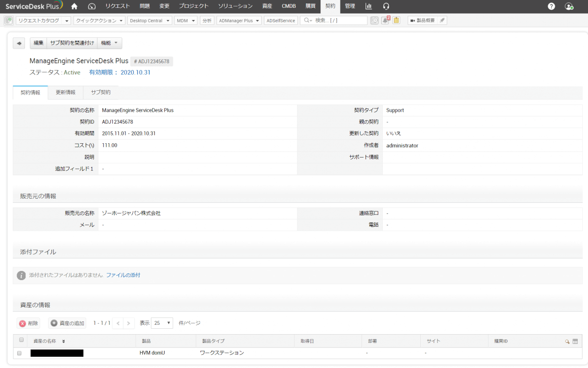Click the 資産の追加 button
Image resolution: width=588 pixels, height=368 pixels.
[68, 323]
